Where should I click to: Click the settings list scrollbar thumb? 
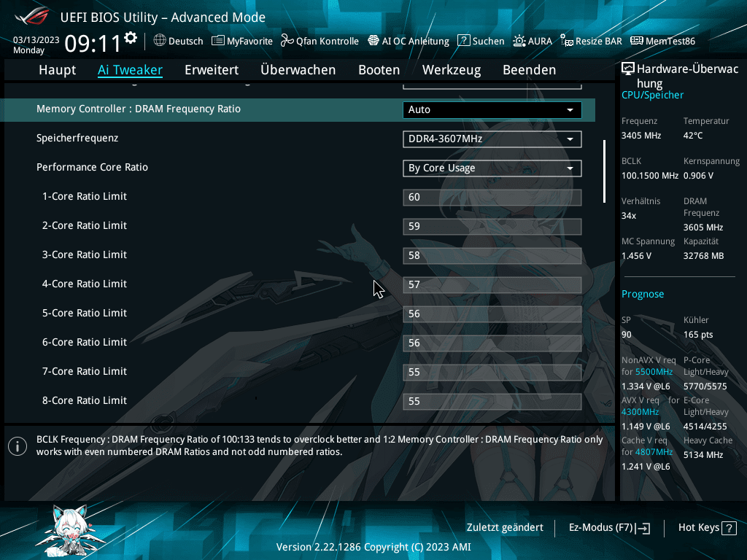point(604,171)
